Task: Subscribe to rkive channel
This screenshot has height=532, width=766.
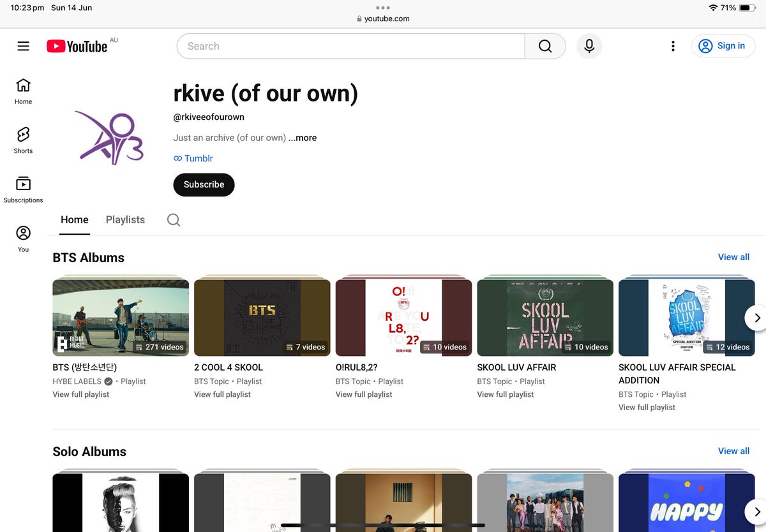Action: 204,184
